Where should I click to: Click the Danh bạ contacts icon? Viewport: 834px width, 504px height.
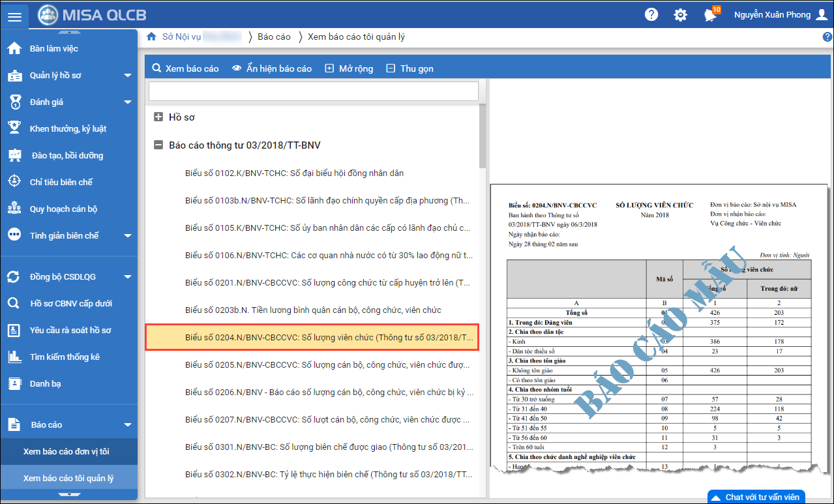coord(14,383)
